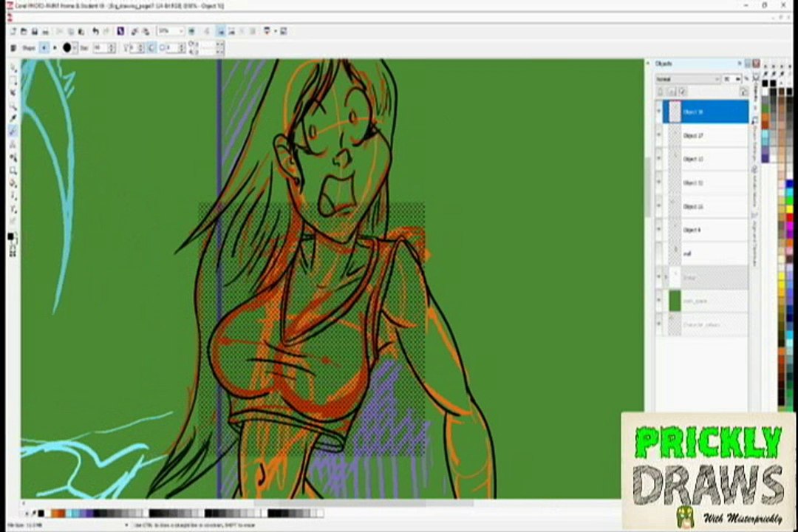Toggle the highlighted anti-aliasing button on property bar
Image resolution: width=798 pixels, height=532 pixels.
[151, 48]
